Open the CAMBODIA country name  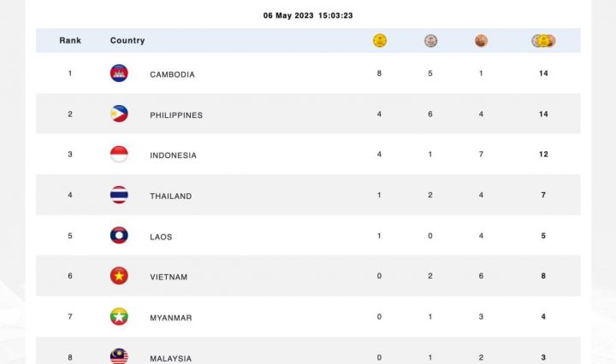pyautogui.click(x=172, y=74)
